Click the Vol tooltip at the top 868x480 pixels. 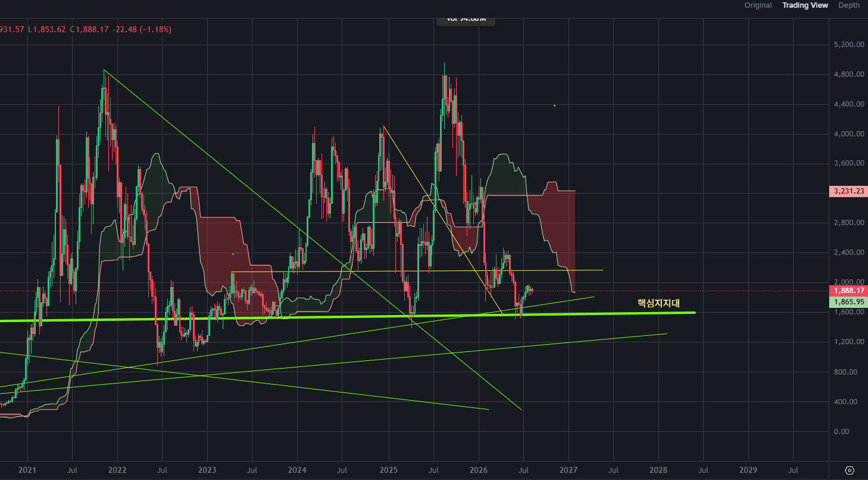[466, 19]
